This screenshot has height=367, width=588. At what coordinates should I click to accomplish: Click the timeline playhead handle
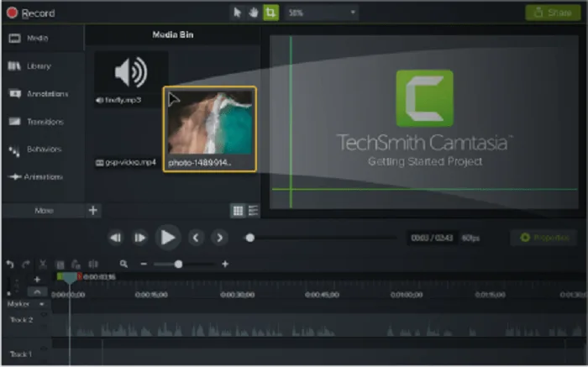pos(70,278)
